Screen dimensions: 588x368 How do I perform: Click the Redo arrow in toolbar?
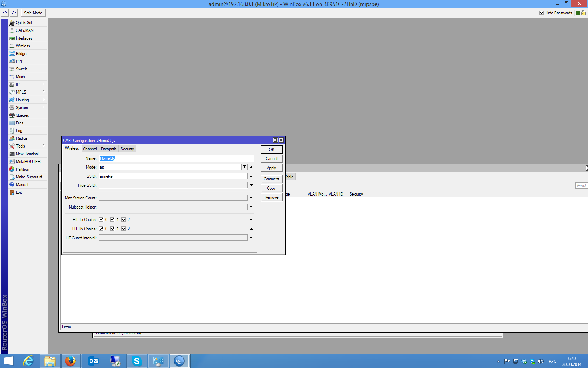tap(14, 13)
